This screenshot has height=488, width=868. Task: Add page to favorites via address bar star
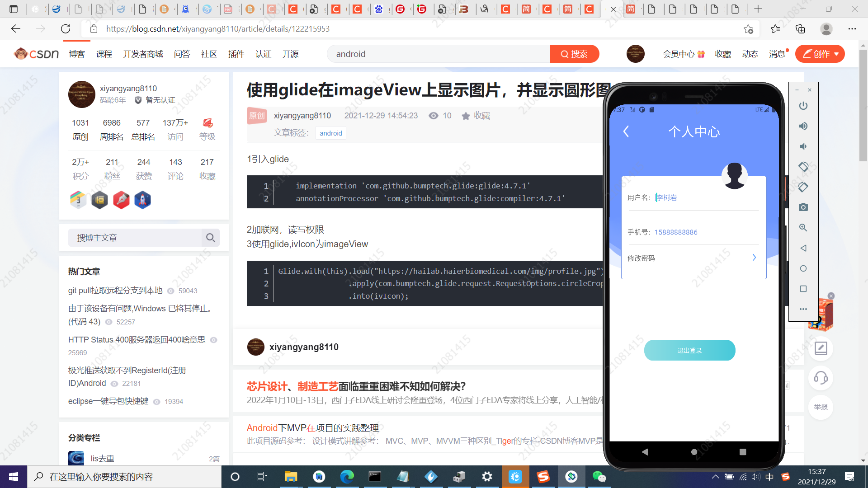(x=749, y=28)
